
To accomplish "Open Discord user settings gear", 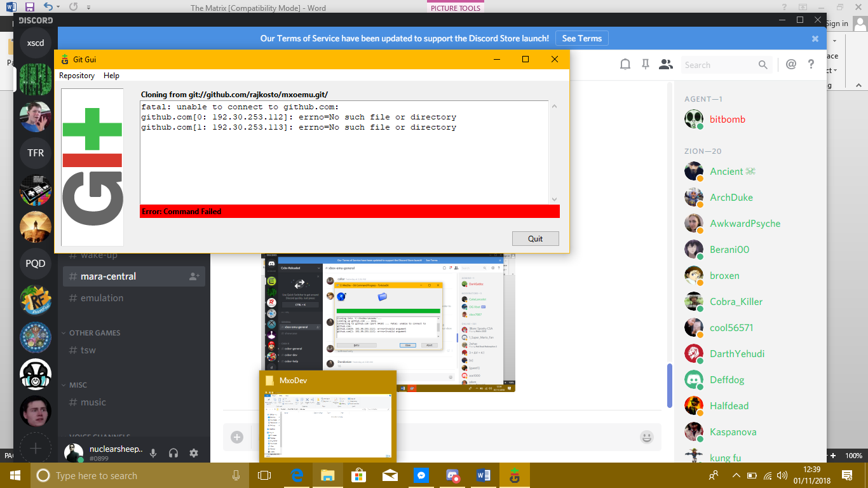I will pos(194,453).
